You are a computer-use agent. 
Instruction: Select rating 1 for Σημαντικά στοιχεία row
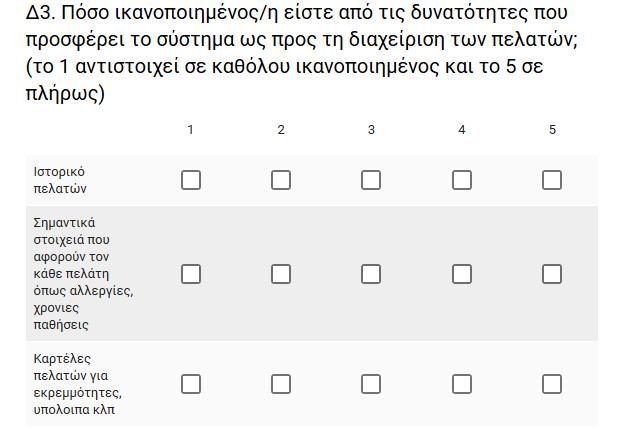(x=191, y=274)
